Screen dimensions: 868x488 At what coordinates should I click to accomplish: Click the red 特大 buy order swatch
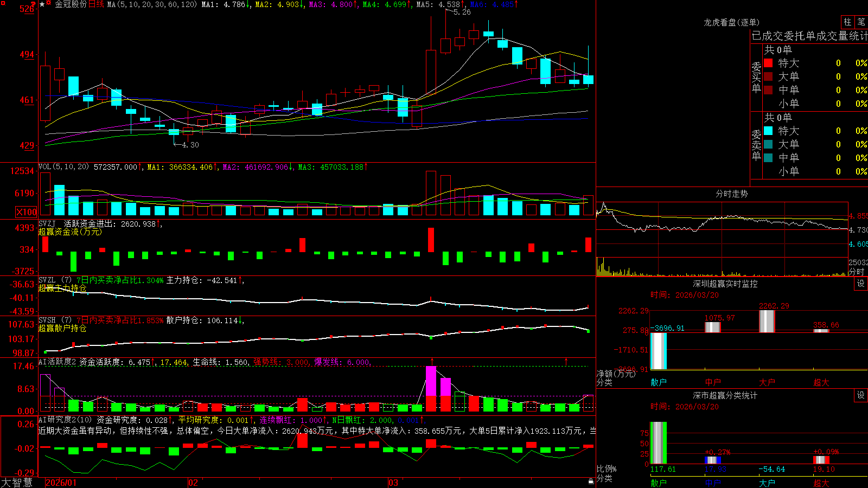click(768, 63)
